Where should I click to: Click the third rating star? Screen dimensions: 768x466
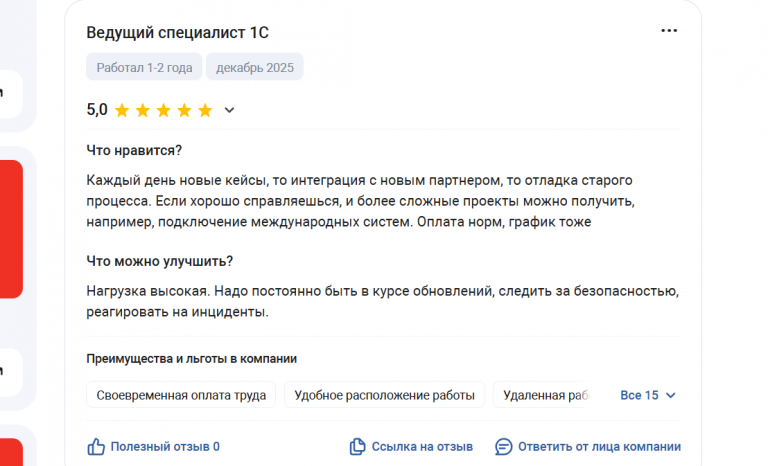[x=164, y=110]
